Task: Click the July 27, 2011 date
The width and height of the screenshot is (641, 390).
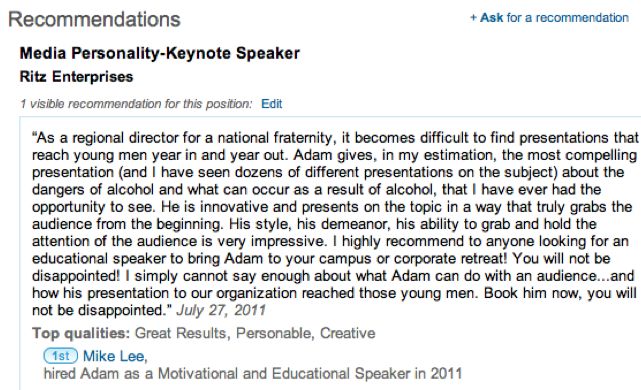Action: click(x=221, y=310)
